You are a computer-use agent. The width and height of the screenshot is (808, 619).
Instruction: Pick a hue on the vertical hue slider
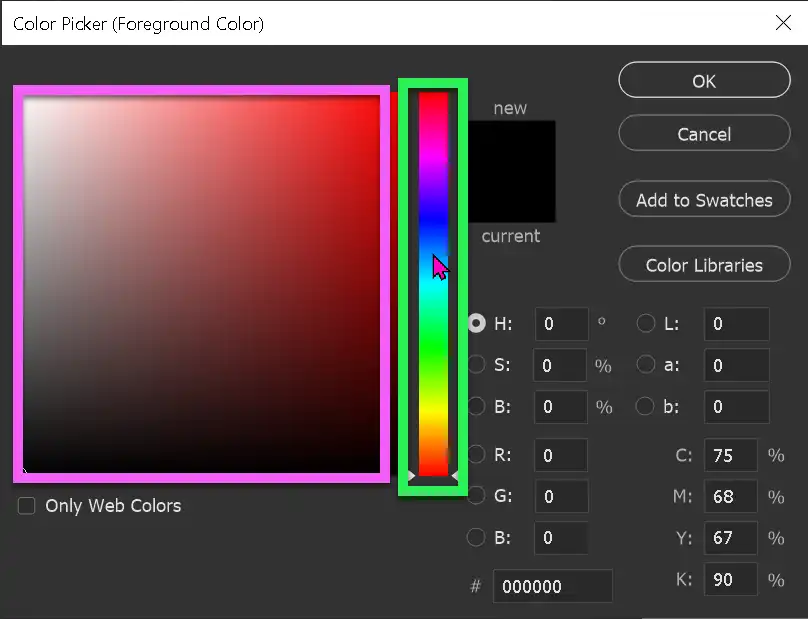430,280
